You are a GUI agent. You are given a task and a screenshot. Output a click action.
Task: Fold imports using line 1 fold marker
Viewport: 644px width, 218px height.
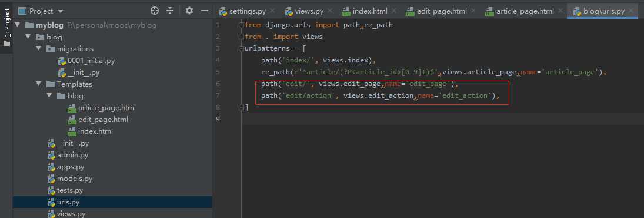pyautogui.click(x=242, y=25)
